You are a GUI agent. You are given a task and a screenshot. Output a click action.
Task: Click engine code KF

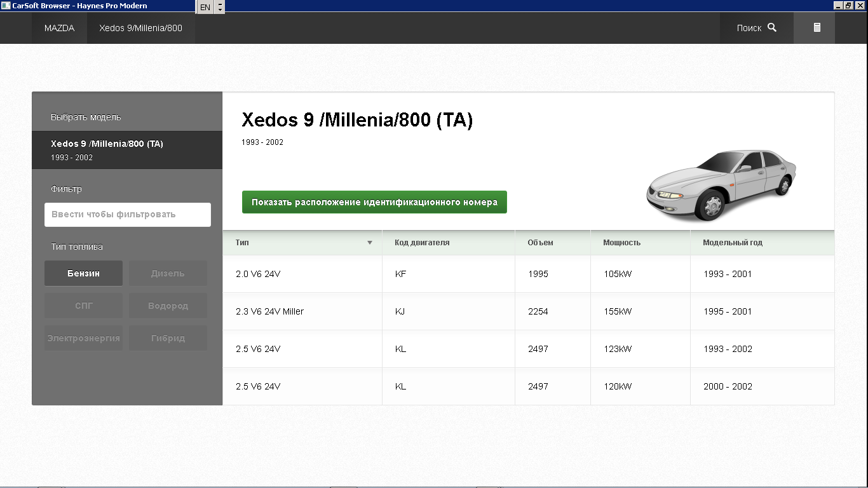tap(400, 274)
